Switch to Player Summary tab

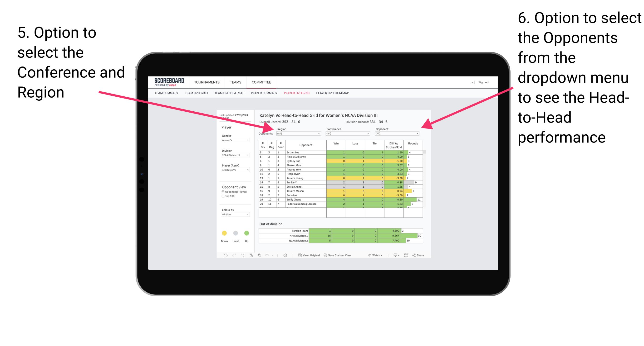(265, 94)
